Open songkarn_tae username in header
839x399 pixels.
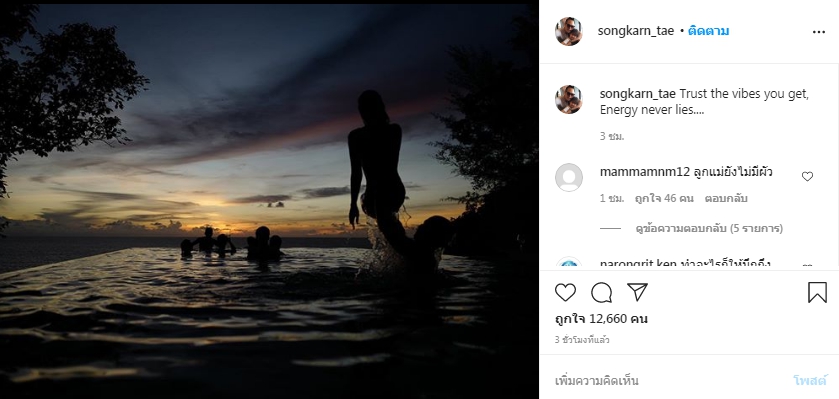coord(636,31)
